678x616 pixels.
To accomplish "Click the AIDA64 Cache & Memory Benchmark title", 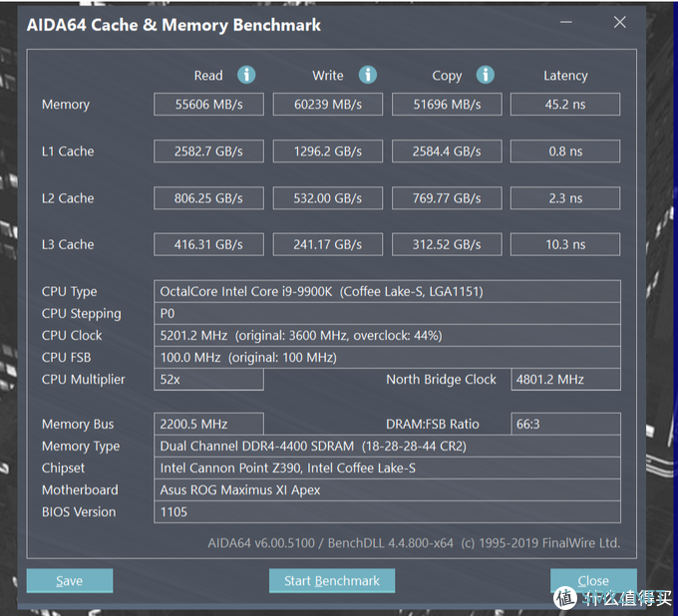I will click(173, 25).
